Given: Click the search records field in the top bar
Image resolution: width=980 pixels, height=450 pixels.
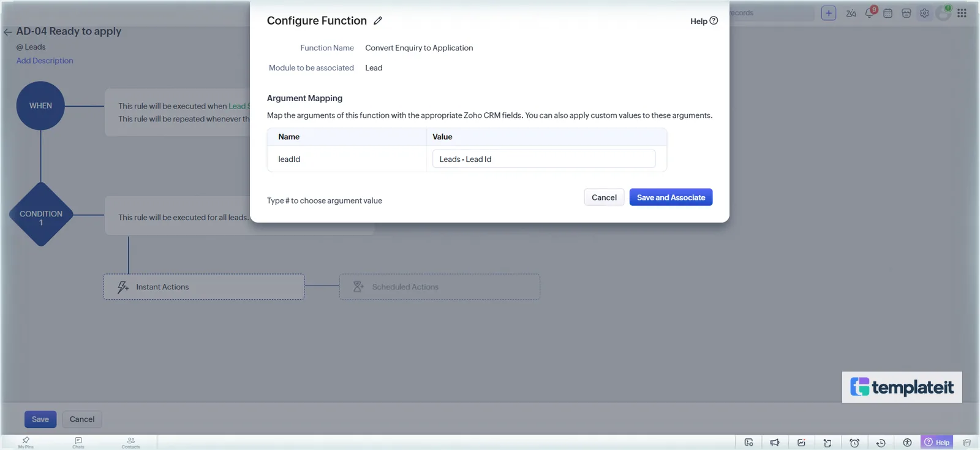Looking at the screenshot, I should 772,13.
